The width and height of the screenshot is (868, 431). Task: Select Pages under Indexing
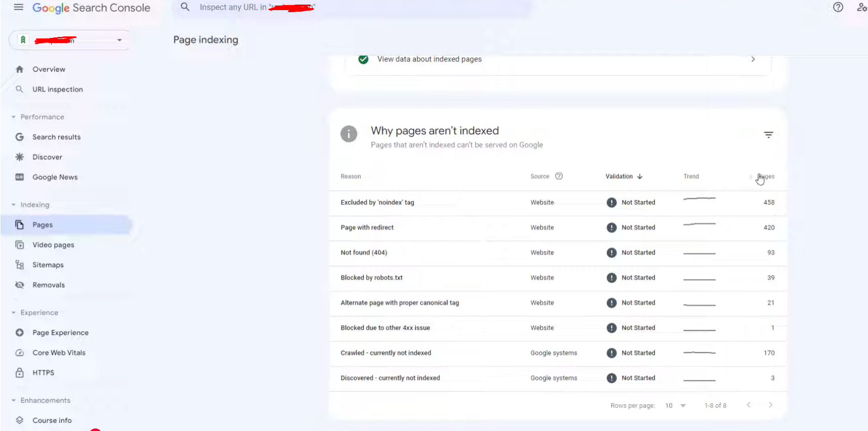[66, 225]
